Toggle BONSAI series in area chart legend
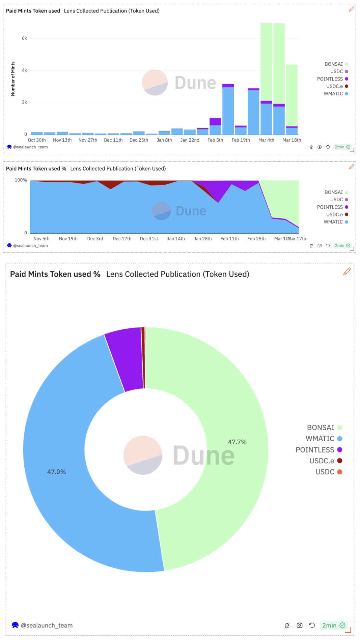This screenshot has width=360, height=644. [336, 192]
